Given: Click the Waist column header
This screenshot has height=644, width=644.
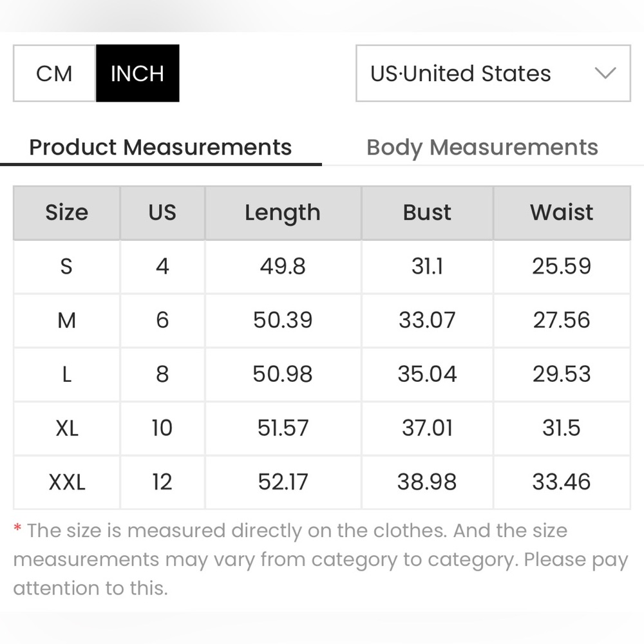Looking at the screenshot, I should pyautogui.click(x=562, y=213).
